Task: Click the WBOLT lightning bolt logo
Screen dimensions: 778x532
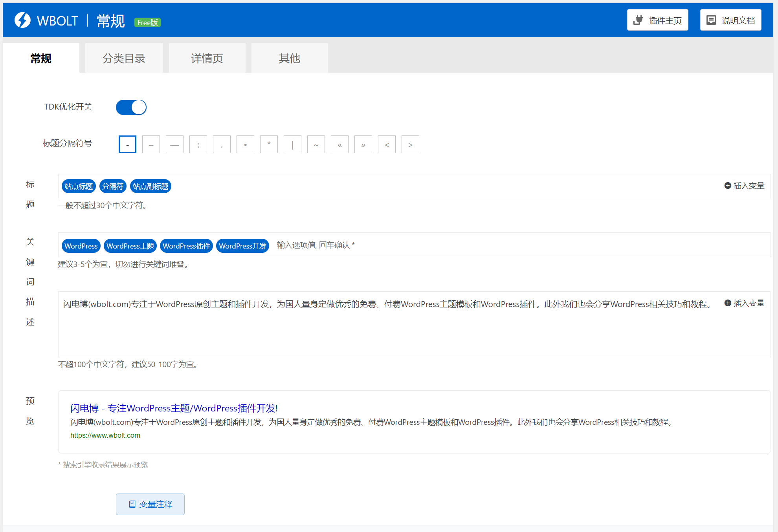Action: (x=22, y=20)
